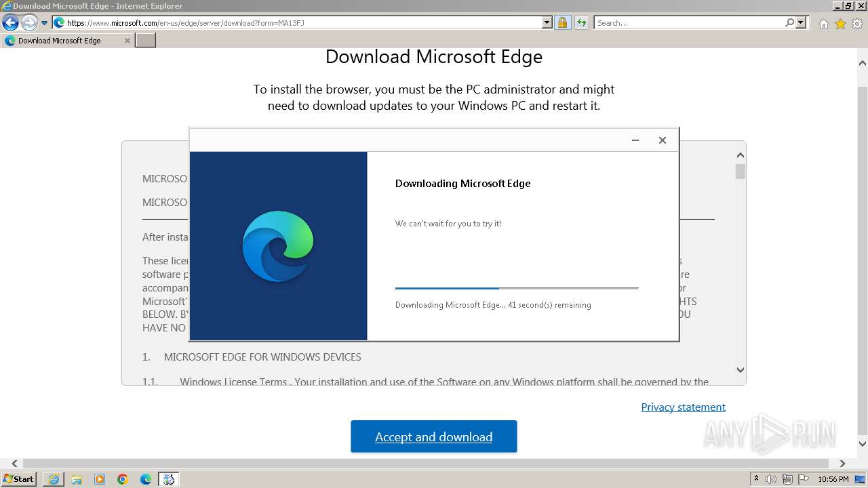The width and height of the screenshot is (868, 488).
Task: Click 'We can't wait for you to try it!' text
Action: pyautogui.click(x=448, y=224)
